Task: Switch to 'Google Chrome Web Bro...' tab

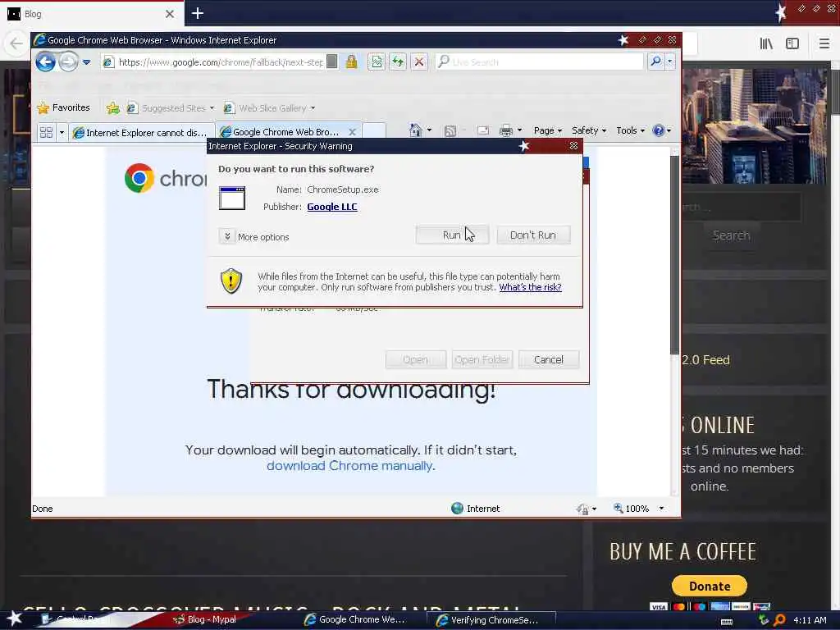Action: (x=282, y=132)
